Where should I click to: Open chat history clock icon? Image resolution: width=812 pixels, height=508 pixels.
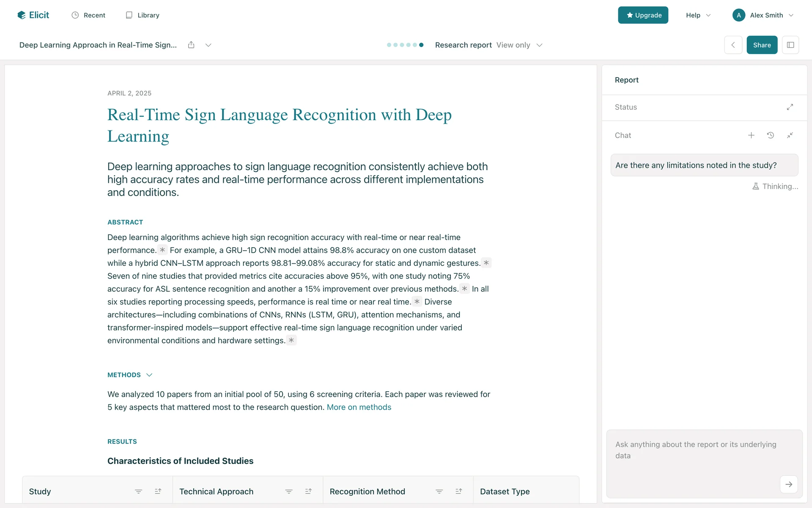(x=771, y=135)
